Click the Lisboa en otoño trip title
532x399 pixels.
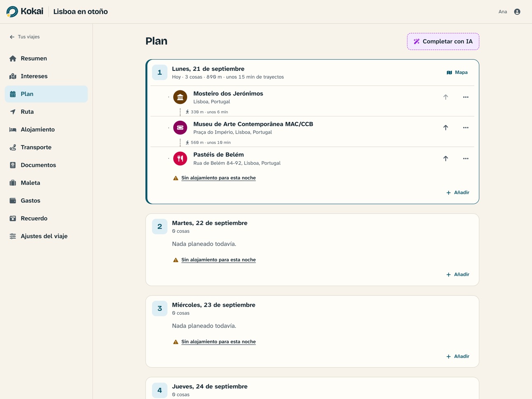[80, 12]
